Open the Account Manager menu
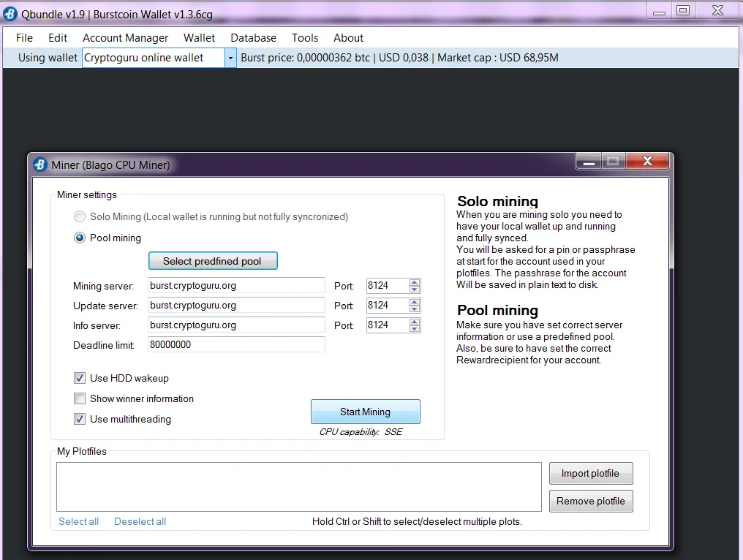 click(125, 38)
